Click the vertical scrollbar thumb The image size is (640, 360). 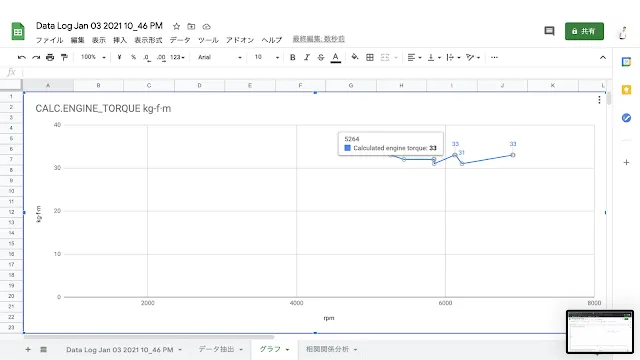(x=609, y=99)
